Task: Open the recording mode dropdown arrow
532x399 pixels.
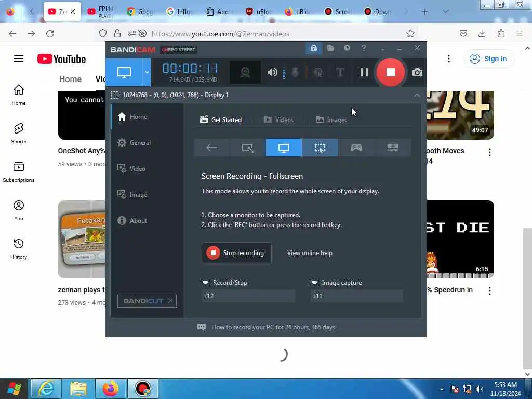Action: click(147, 72)
